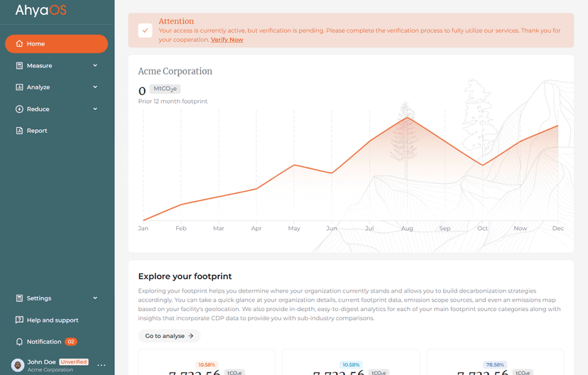
Task: Expand the Analyze submenu chevron
Action: [x=95, y=87]
